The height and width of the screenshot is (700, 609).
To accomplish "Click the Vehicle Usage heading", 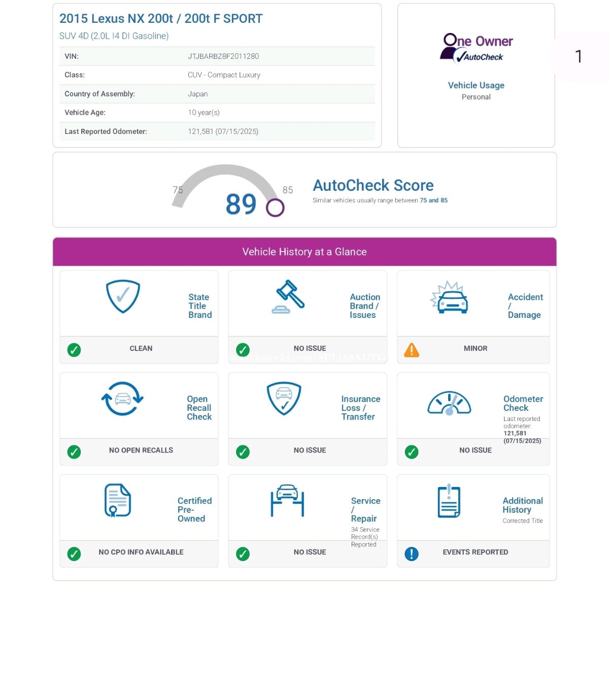I will click(476, 85).
